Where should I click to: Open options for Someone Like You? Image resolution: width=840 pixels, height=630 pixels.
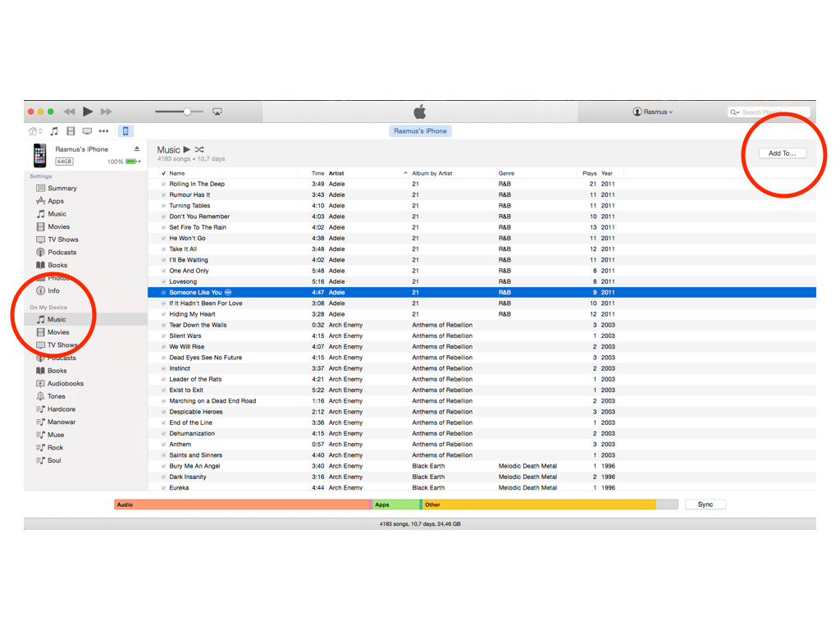(x=228, y=293)
